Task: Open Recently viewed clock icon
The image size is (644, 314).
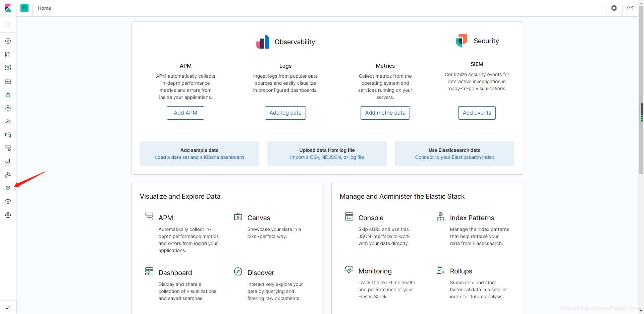Action: [x=8, y=24]
